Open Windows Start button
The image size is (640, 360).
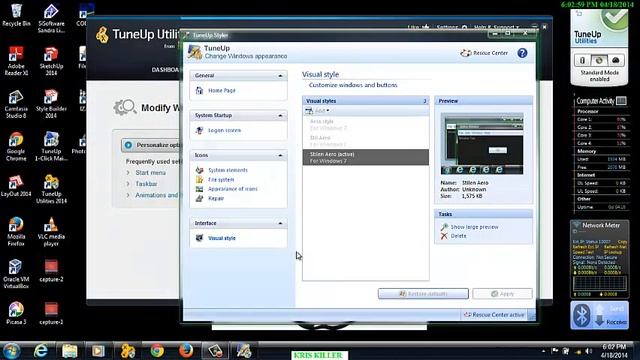click(x=11, y=351)
